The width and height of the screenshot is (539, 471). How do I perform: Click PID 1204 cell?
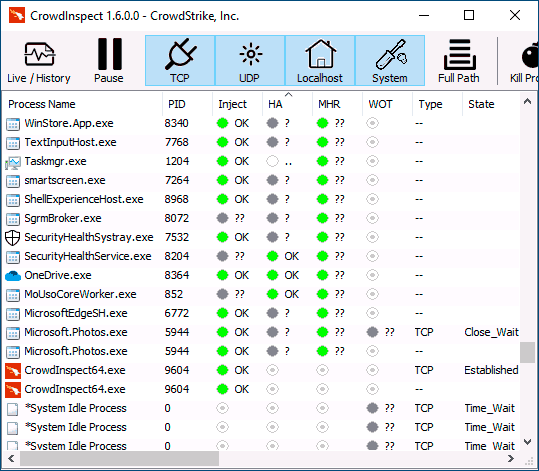click(x=177, y=161)
